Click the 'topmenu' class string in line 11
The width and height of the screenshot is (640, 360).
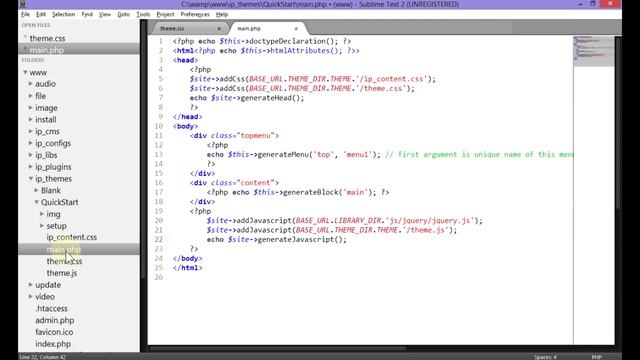click(256, 136)
